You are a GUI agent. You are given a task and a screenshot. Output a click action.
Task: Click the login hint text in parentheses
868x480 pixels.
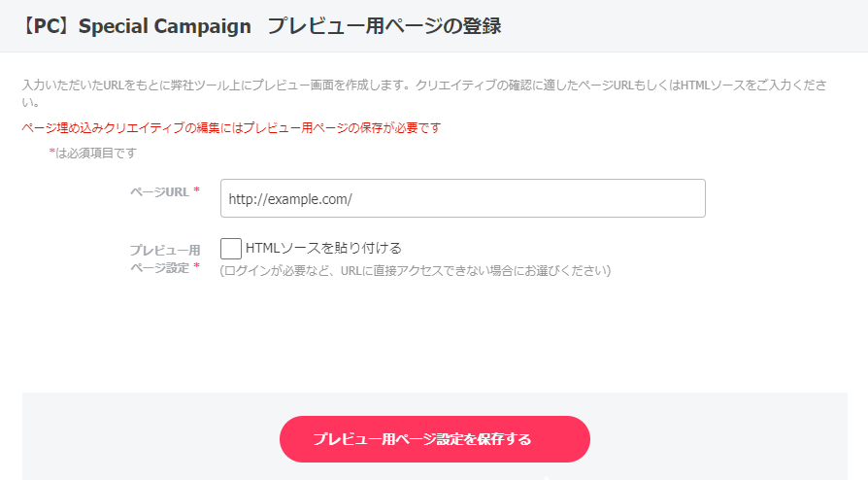tap(415, 270)
